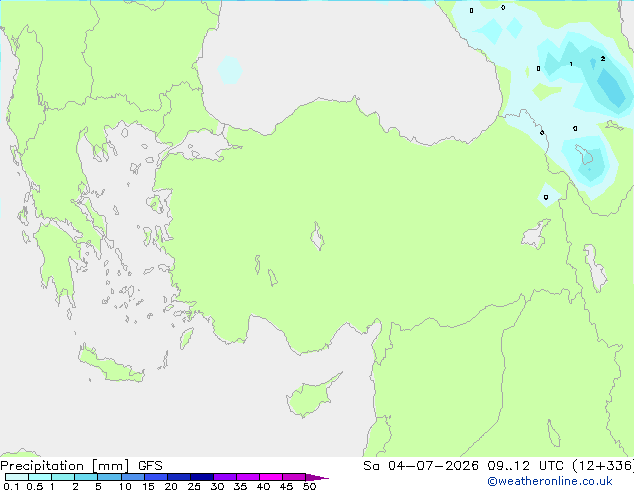Click the 30–35 mm legend color swatch

coord(225,477)
